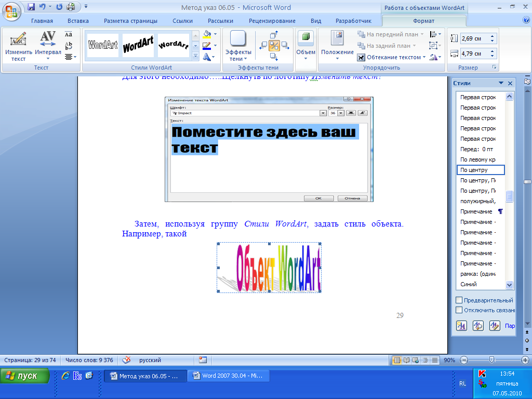
Task: Open the Размер dialog launcher
Action: (495, 67)
